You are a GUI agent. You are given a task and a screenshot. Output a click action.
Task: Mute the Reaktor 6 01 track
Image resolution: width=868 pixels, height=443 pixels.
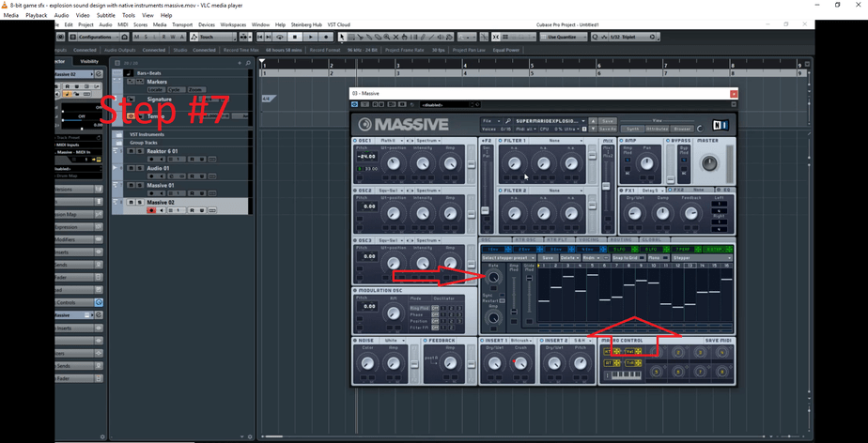pyautogui.click(x=131, y=150)
